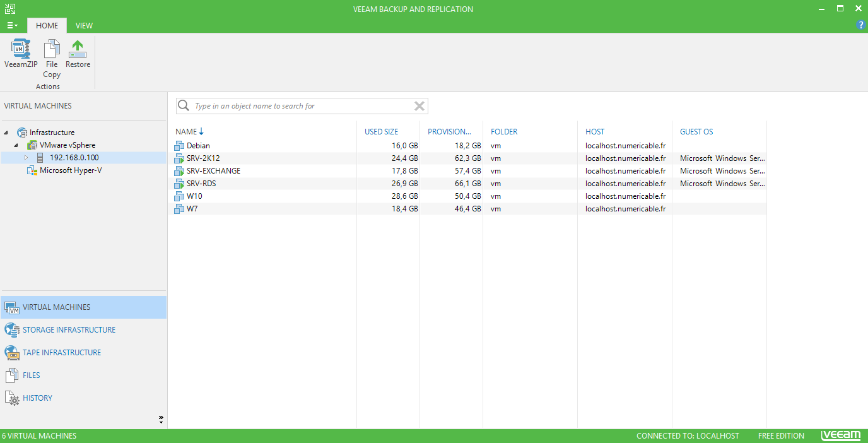Select the SRV-RDS VM icon
Screen dimensions: 868x443
(180, 184)
